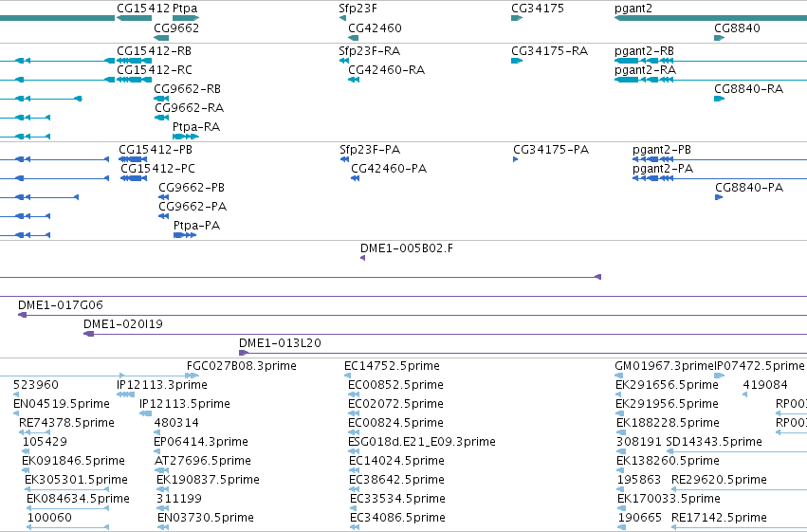Click the RE29620.5prime EST label
This screenshot has width=807, height=532.
719,480
